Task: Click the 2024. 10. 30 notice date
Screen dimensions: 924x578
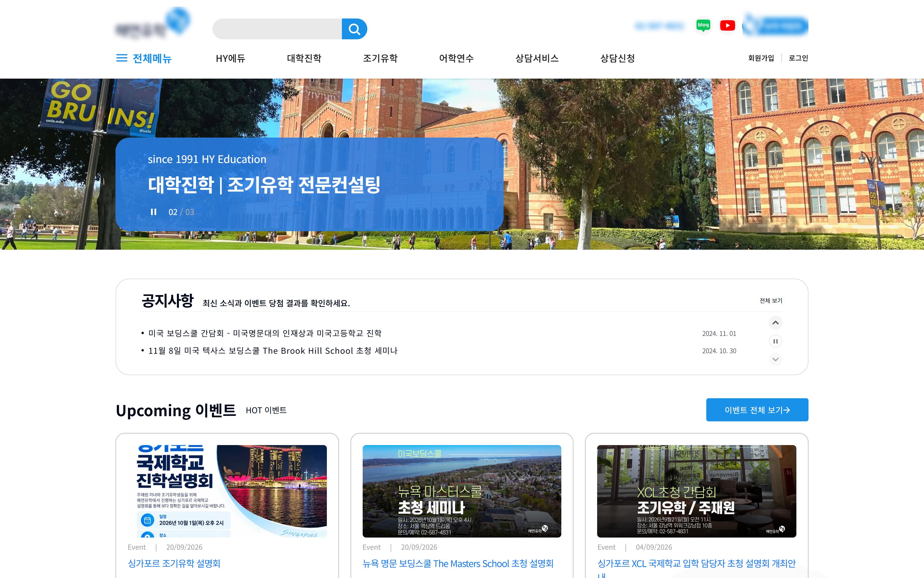Action: point(719,351)
